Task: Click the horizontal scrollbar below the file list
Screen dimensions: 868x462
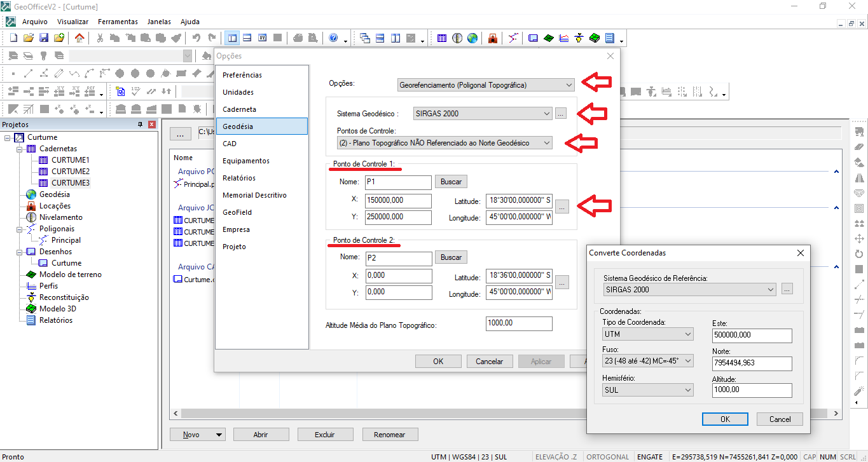Action: pyautogui.click(x=382, y=413)
